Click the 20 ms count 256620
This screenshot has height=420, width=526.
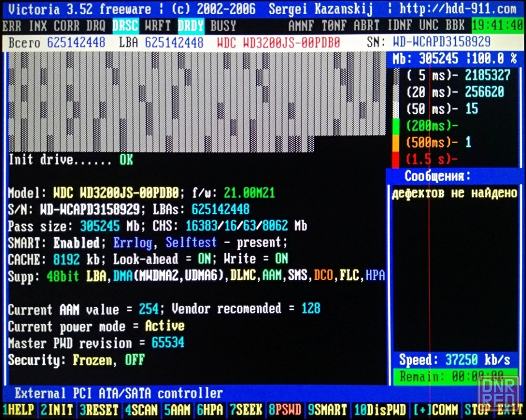coord(484,92)
